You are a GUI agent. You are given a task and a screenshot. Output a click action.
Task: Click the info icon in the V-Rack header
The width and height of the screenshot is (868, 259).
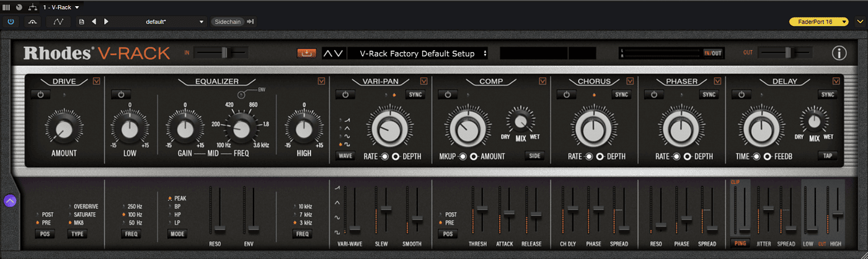(x=839, y=53)
